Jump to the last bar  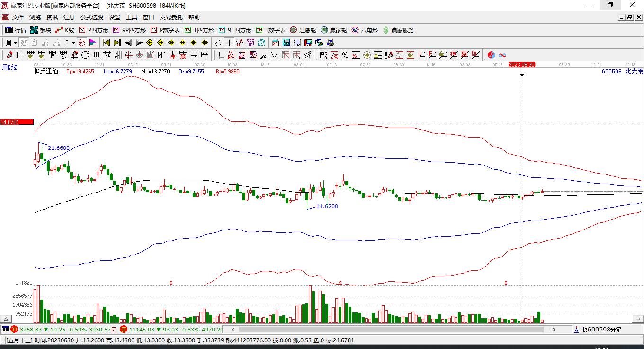tap(117, 43)
